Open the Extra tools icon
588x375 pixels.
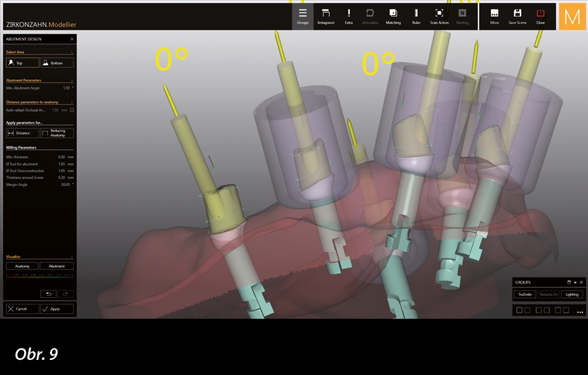(x=348, y=16)
